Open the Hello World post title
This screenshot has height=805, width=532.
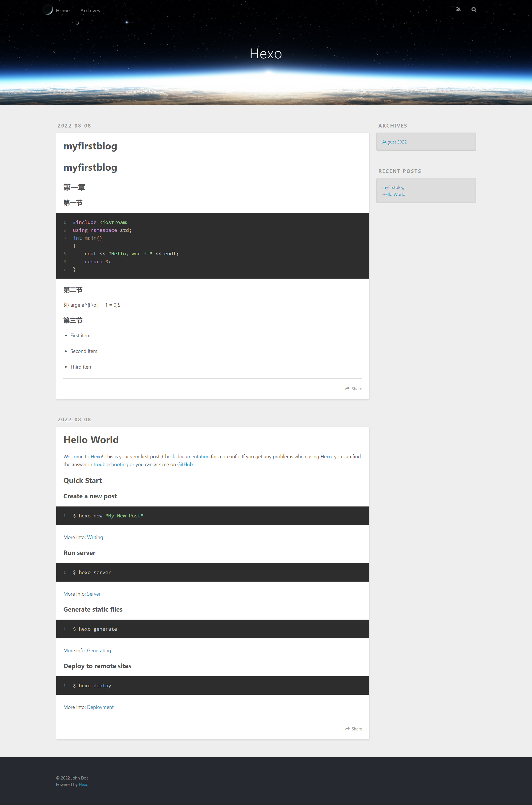[x=91, y=440]
